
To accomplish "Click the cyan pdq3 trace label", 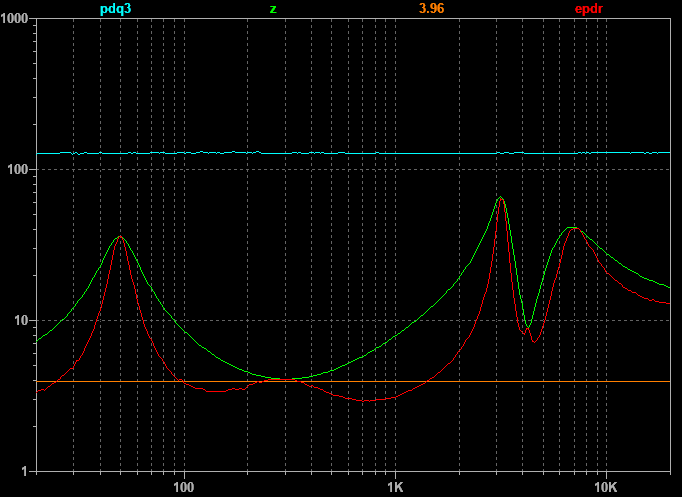I will point(115,9).
